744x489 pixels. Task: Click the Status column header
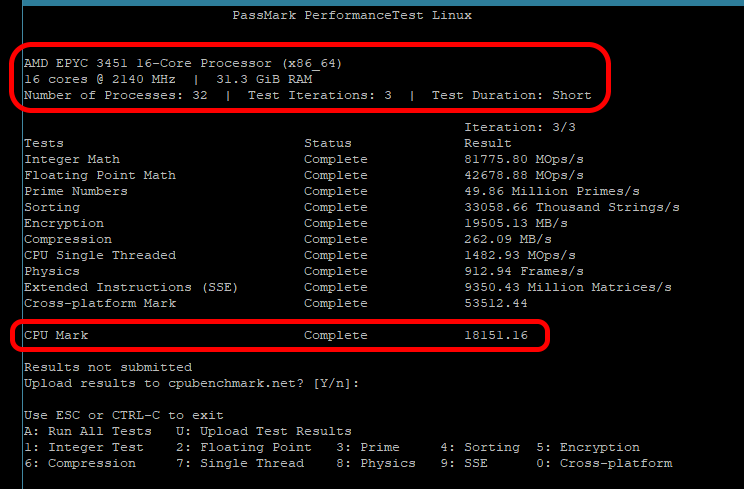[328, 143]
